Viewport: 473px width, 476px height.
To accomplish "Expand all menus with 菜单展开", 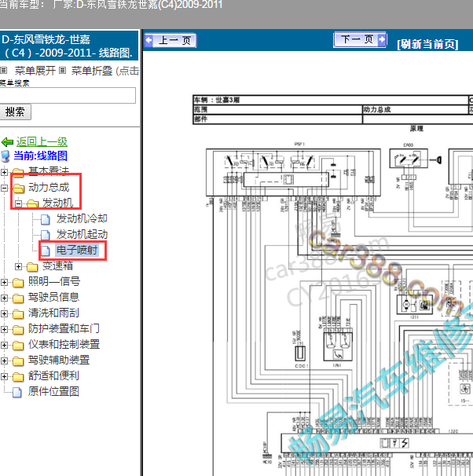I will point(35,71).
